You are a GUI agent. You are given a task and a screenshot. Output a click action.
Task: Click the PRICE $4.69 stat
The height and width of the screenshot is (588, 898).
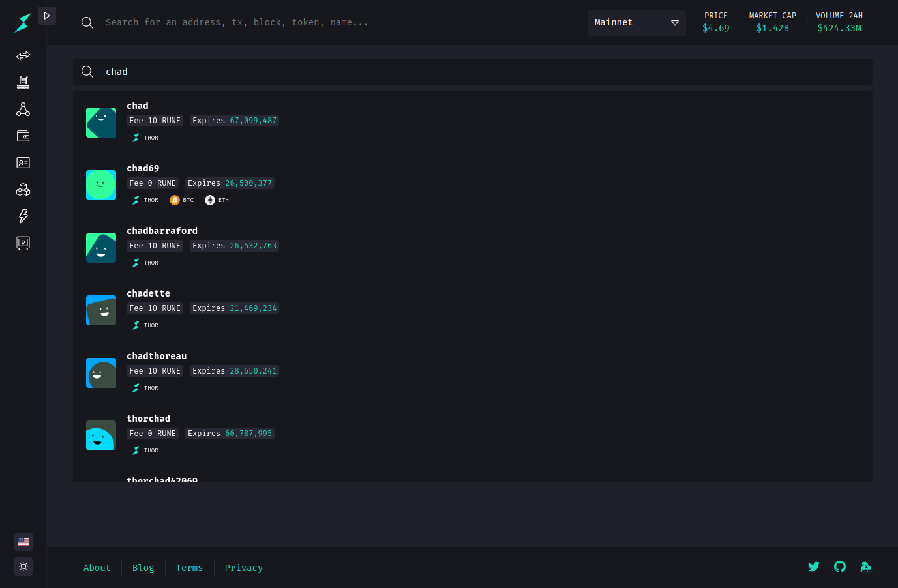pyautogui.click(x=716, y=22)
